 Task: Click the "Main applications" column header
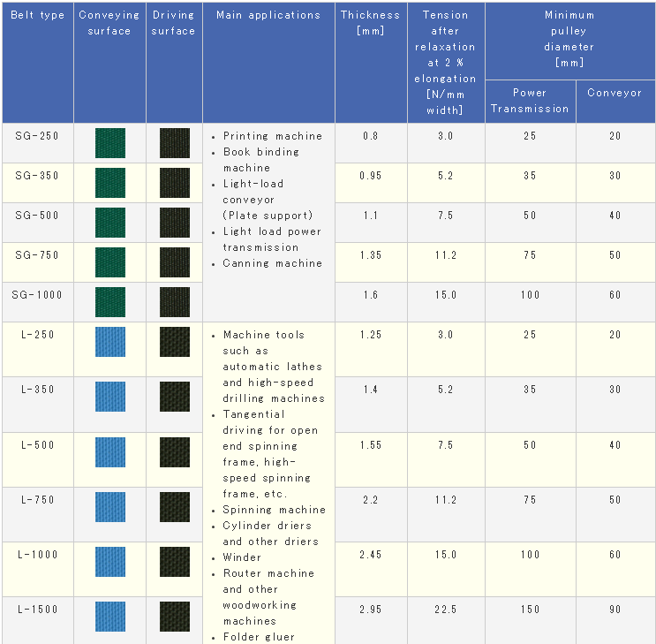268,16
